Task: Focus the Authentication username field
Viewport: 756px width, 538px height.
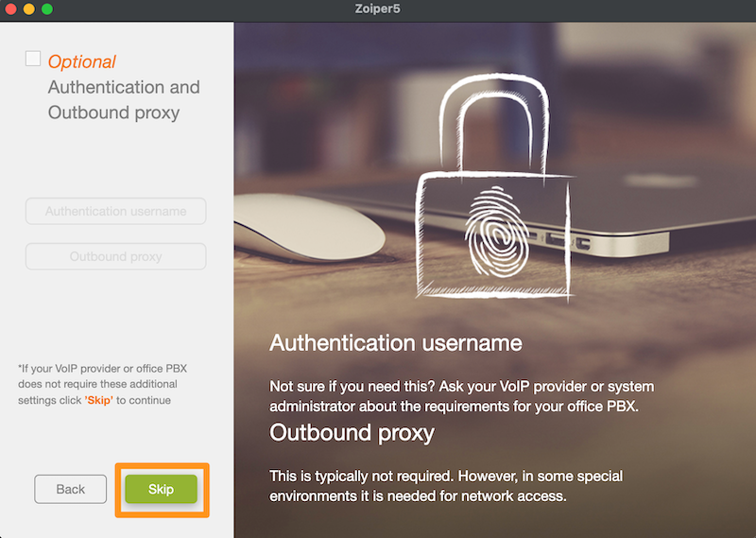Action: pyautogui.click(x=115, y=211)
